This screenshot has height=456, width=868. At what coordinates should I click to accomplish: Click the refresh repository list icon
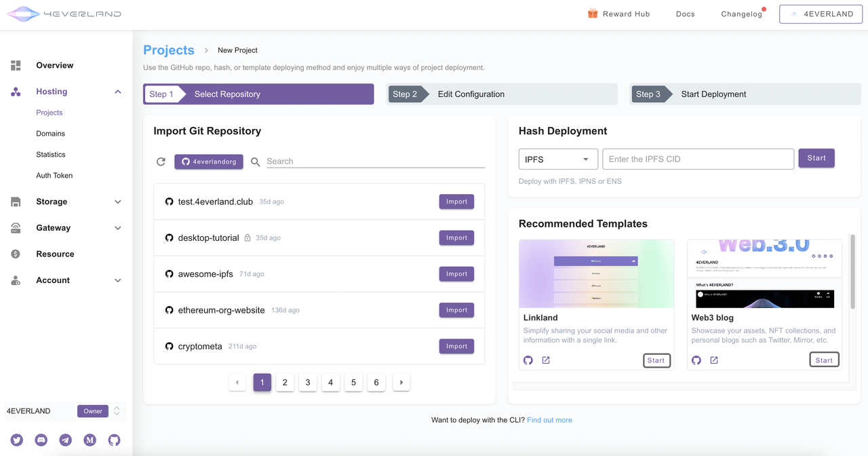(161, 161)
